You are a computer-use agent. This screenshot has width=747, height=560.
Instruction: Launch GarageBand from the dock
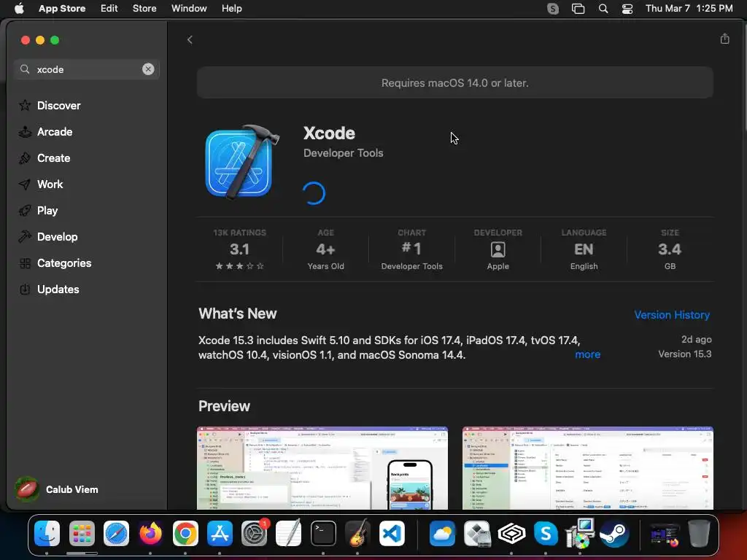point(357,532)
